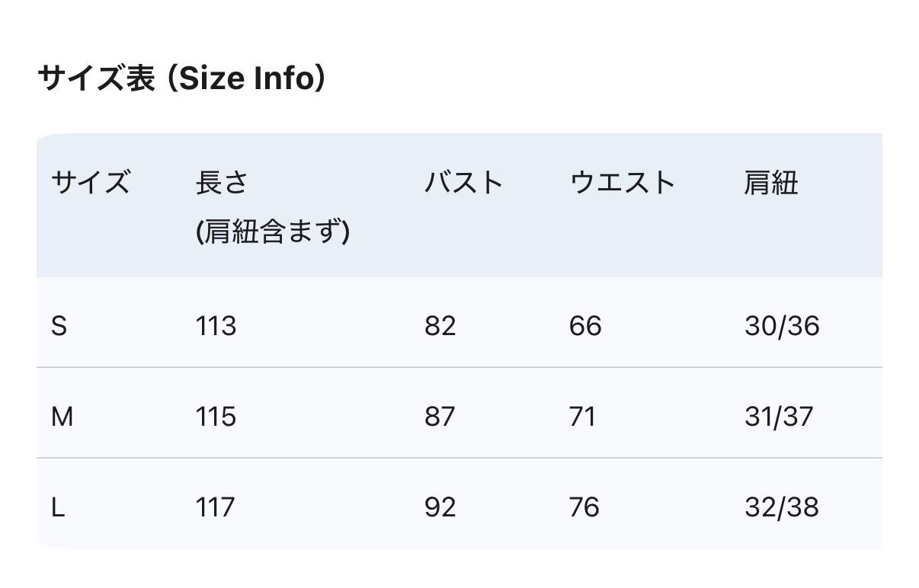The image size is (919, 588).
Task: Select the strap value 32/38 cell
Action: pos(782,507)
